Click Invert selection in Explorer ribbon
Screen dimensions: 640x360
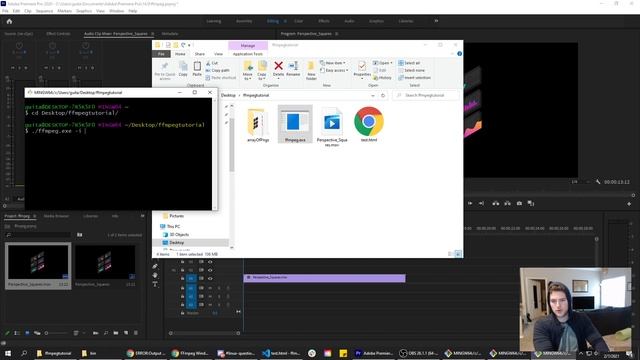pos(415,78)
